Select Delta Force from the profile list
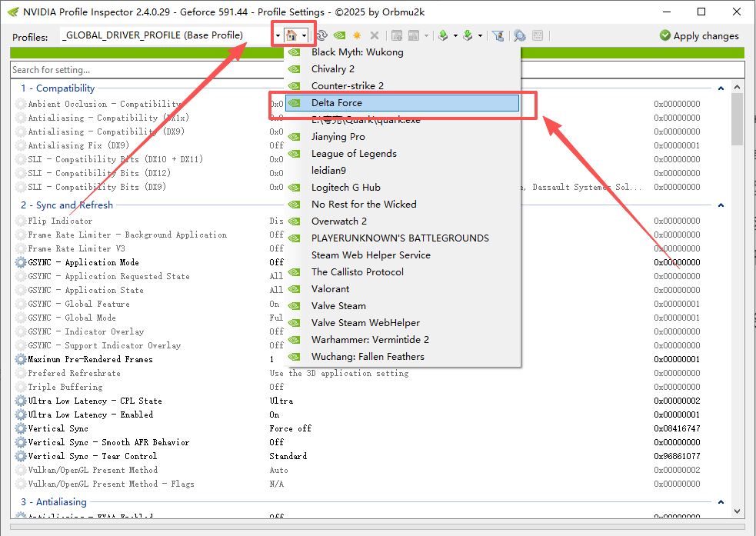This screenshot has height=536, width=756. tap(337, 103)
